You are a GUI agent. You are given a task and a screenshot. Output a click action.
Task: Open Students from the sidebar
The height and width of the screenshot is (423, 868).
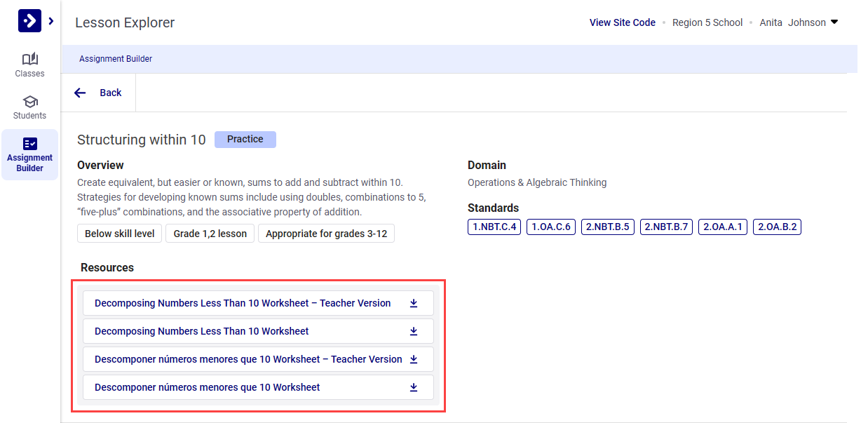click(29, 107)
